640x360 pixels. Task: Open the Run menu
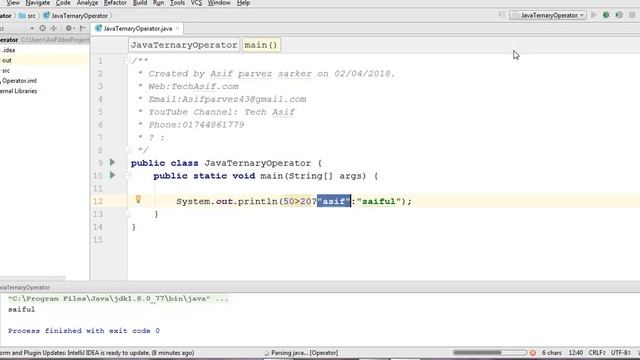click(158, 3)
